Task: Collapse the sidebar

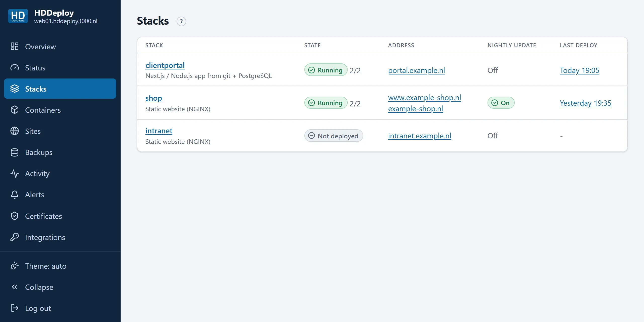Action: [x=60, y=287]
